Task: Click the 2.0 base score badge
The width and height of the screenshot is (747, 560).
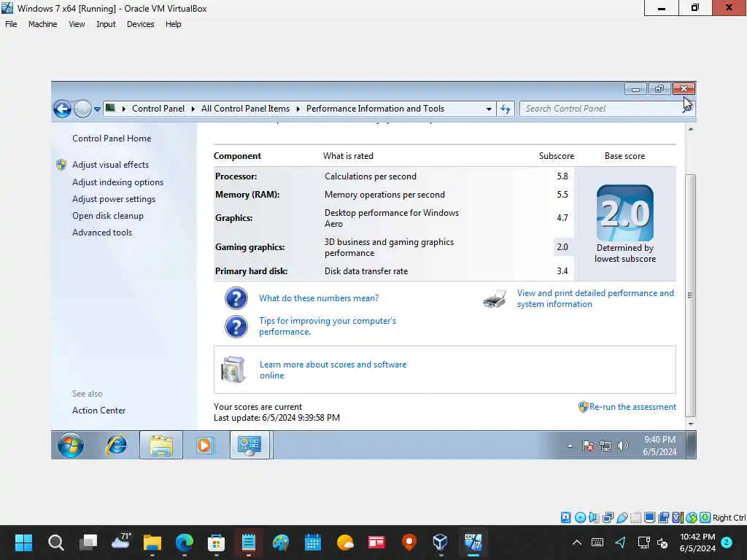Action: click(625, 213)
